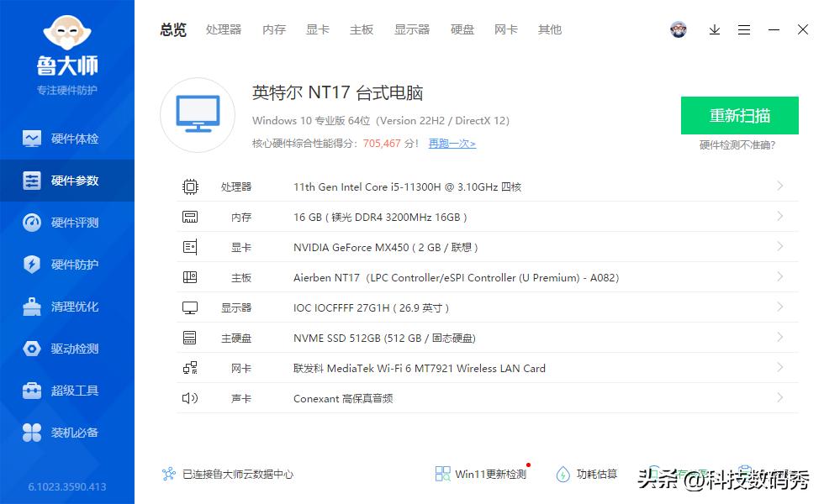This screenshot has width=824, height=504.
Task: Switch to the 内存 tab
Action: (x=273, y=29)
